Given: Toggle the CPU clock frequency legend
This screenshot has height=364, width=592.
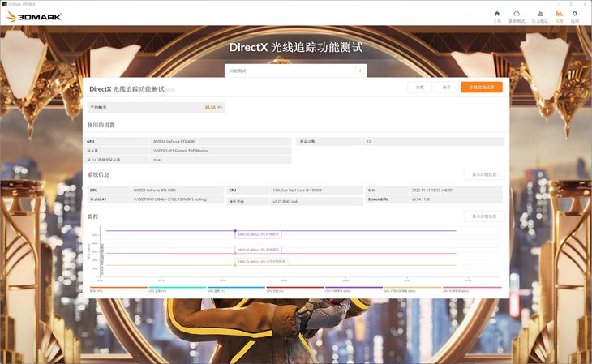Looking at the screenshot, I should click(x=354, y=289).
